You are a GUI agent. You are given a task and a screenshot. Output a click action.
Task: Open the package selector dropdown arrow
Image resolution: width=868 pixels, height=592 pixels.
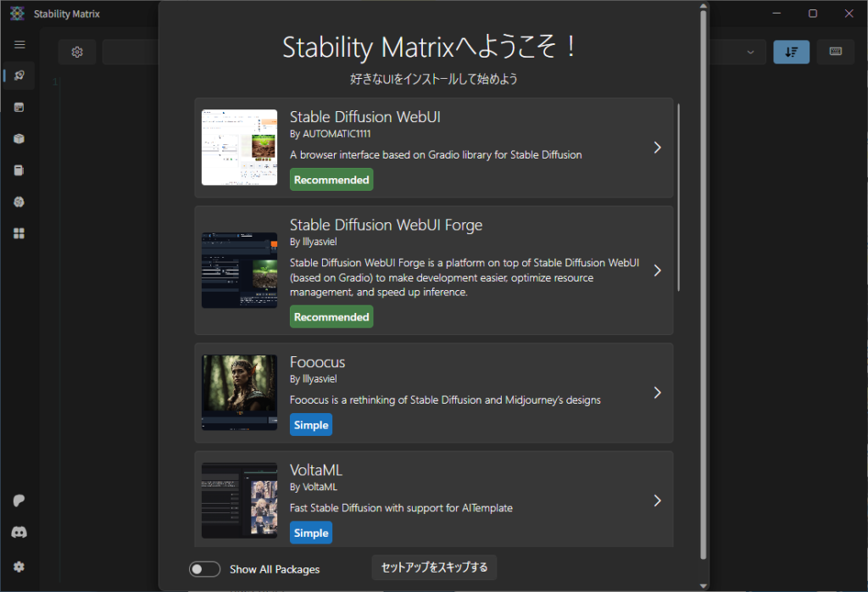point(750,52)
